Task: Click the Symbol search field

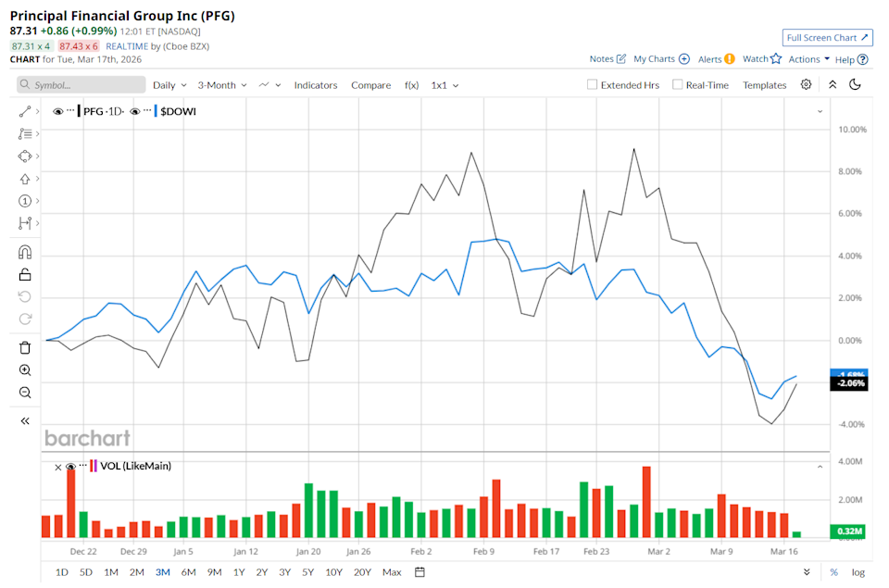Action: coord(81,85)
